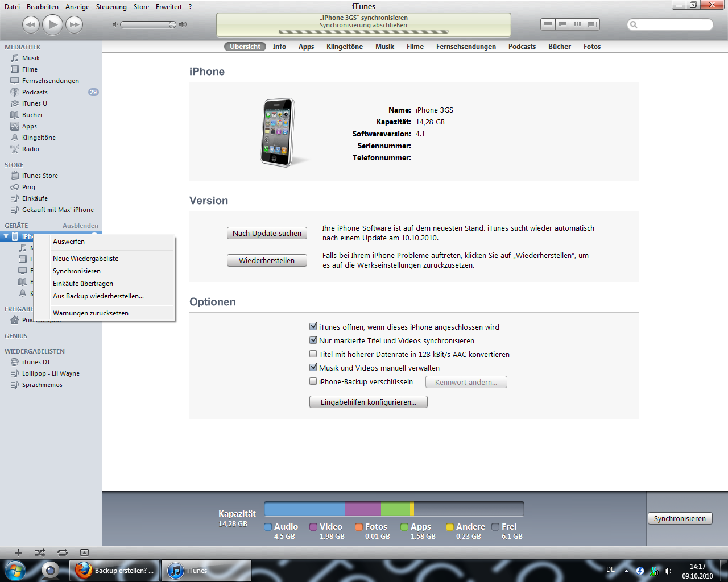Click the play button
This screenshot has width=728, height=582.
coord(52,24)
